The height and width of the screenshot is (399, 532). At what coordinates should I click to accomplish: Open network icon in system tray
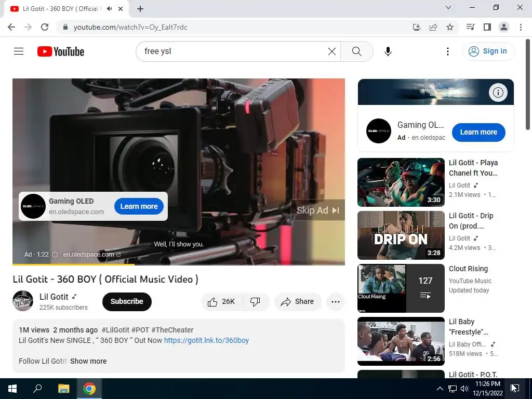click(x=453, y=389)
